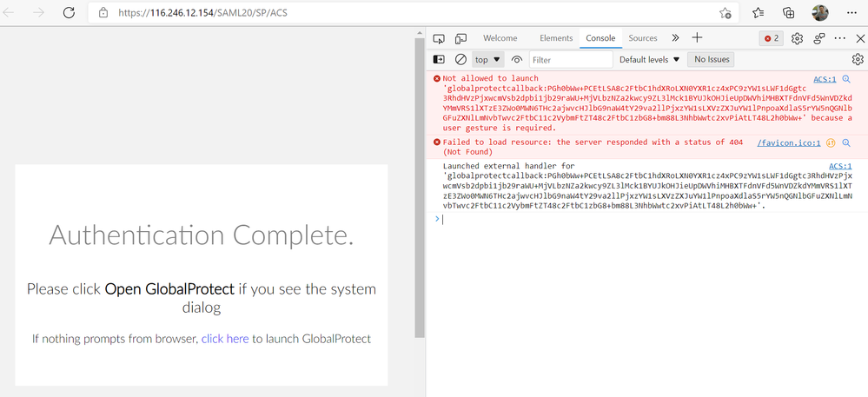Click the browser back arrow
This screenshot has width=868, height=397.
click(8, 13)
